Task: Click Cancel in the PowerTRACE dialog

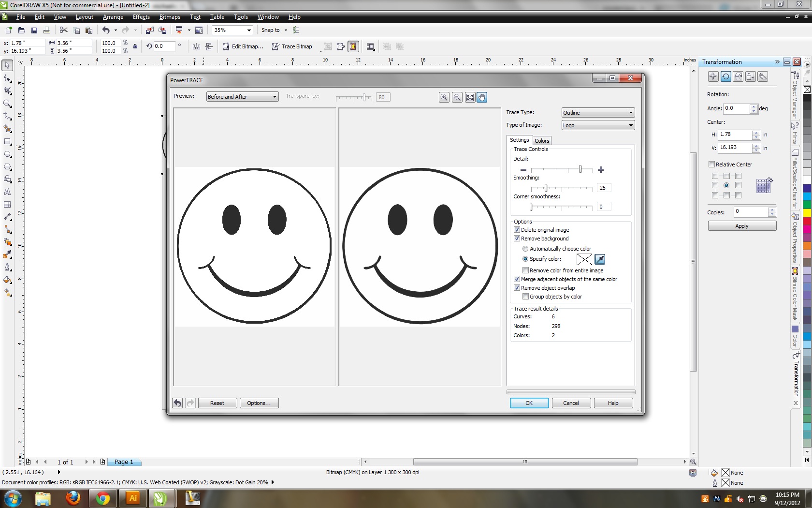Action: pyautogui.click(x=571, y=403)
